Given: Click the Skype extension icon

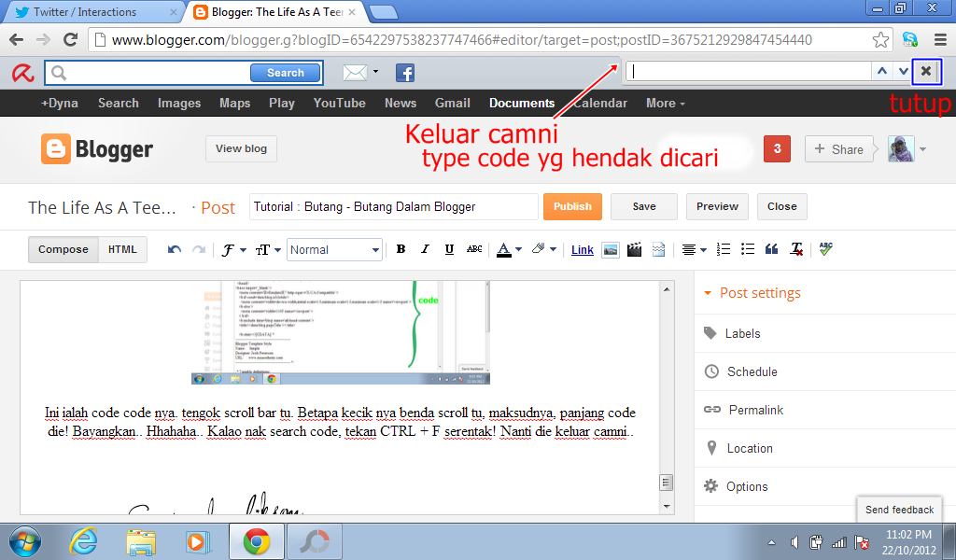Looking at the screenshot, I should coord(910,40).
